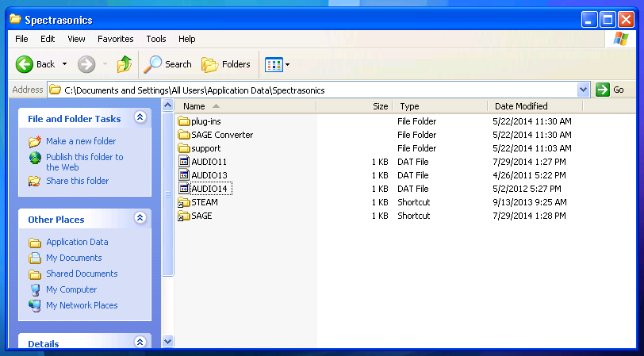Click the Shared Documents folder icon
Viewport: 644px width, 356px height.
point(35,274)
